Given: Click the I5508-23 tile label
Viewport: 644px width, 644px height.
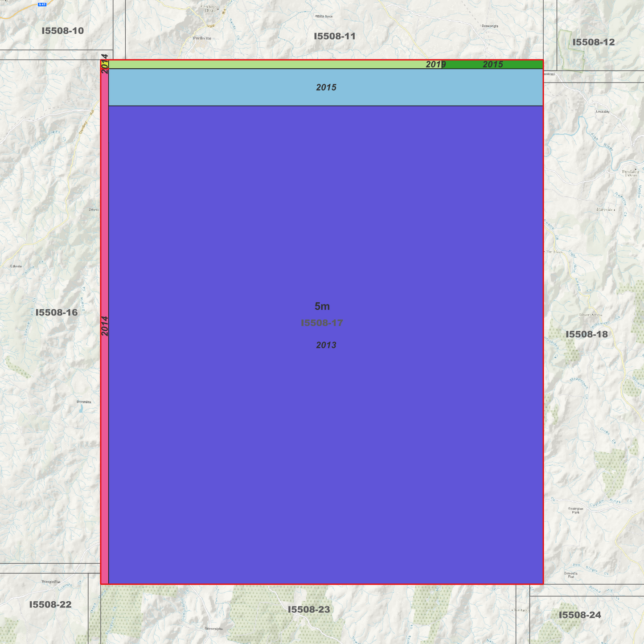Looking at the screenshot, I should point(309,609).
